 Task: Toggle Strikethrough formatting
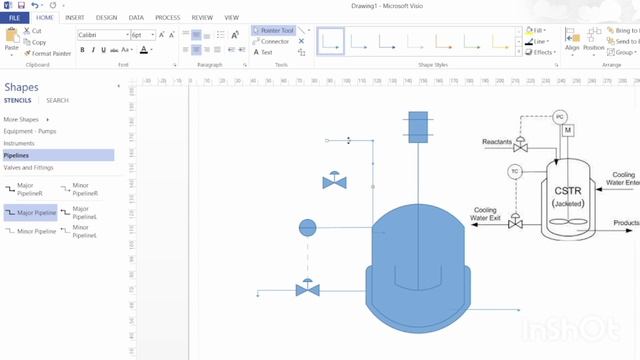click(114, 50)
